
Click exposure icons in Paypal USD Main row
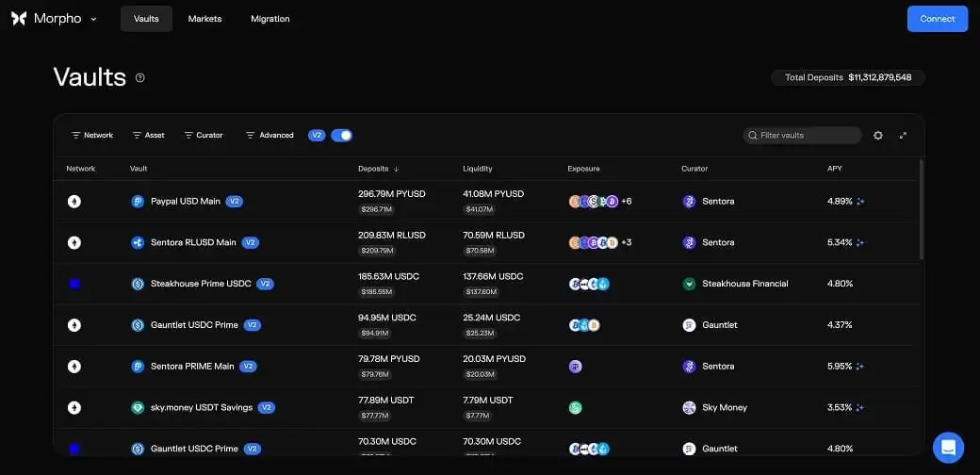pos(593,202)
